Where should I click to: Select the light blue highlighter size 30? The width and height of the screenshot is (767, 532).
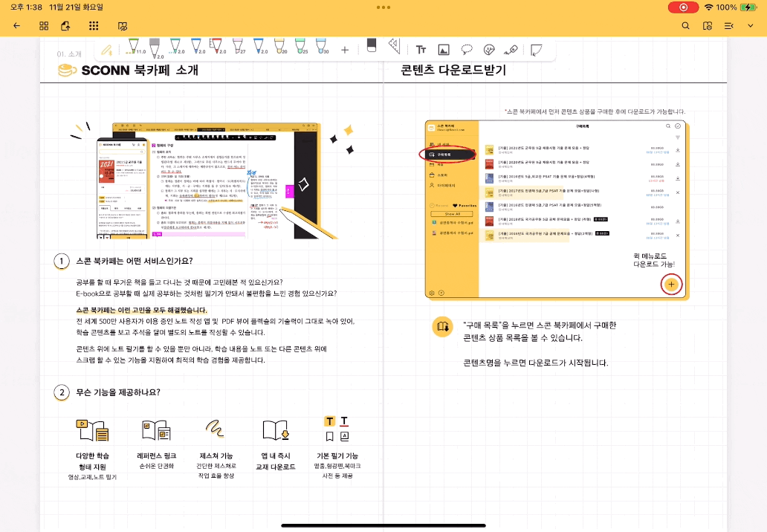pyautogui.click(x=321, y=47)
